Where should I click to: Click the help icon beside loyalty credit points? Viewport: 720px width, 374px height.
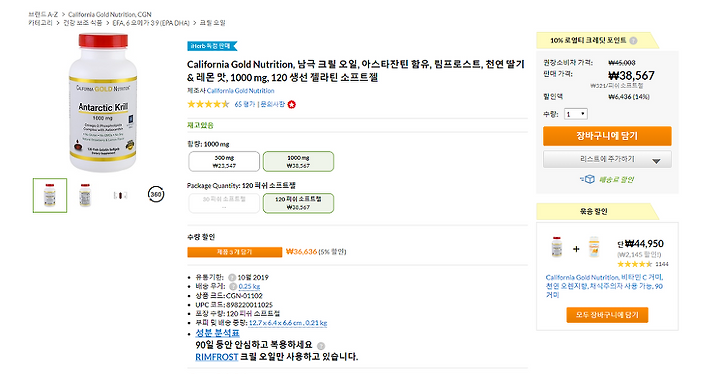click(633, 40)
